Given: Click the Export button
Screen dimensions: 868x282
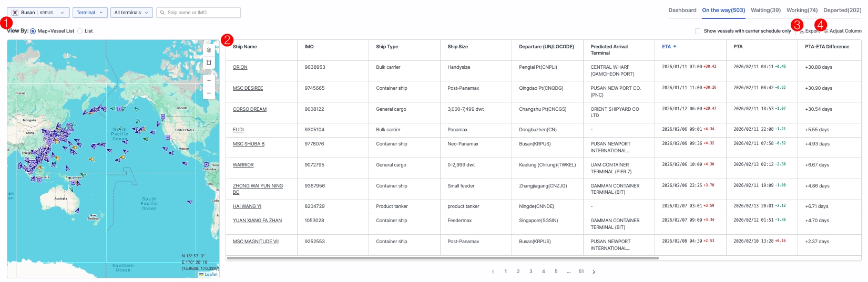Looking at the screenshot, I should (x=810, y=31).
